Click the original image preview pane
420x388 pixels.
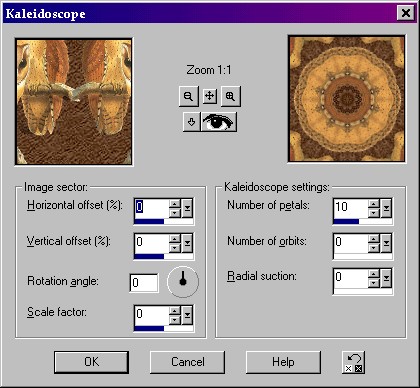74,102
